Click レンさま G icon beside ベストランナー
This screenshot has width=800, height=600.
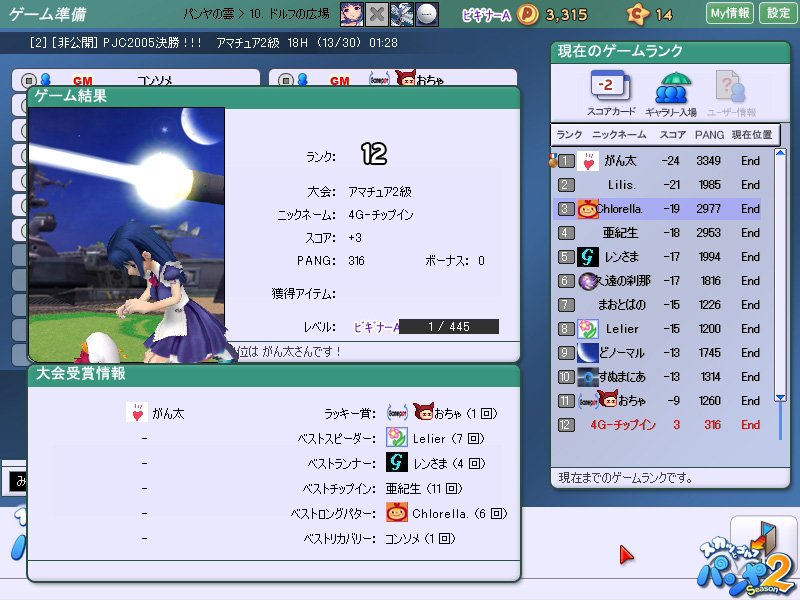[396, 462]
